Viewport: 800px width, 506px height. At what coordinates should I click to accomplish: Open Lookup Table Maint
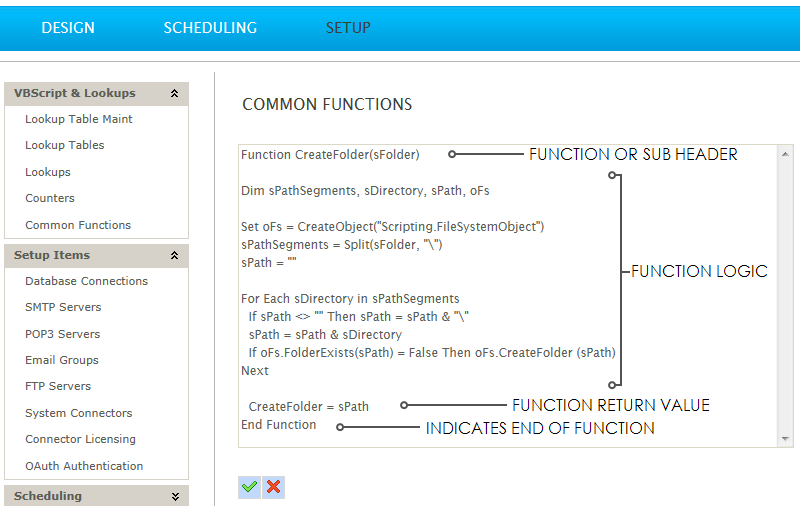coord(79,119)
